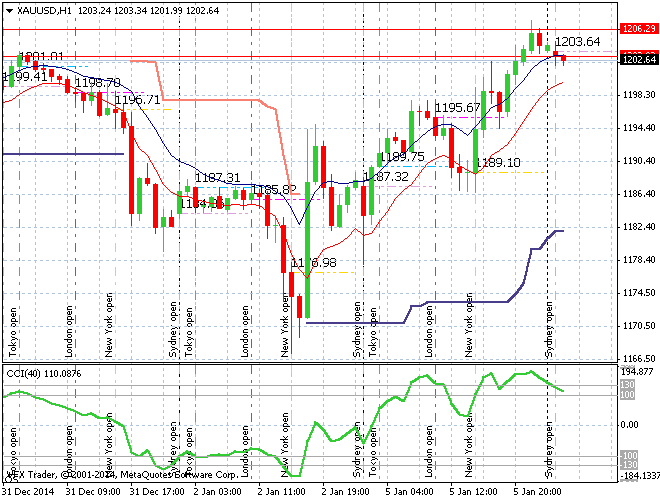Click the 31 Dec 2014 date label
The height and width of the screenshot is (500, 660).
[29, 492]
